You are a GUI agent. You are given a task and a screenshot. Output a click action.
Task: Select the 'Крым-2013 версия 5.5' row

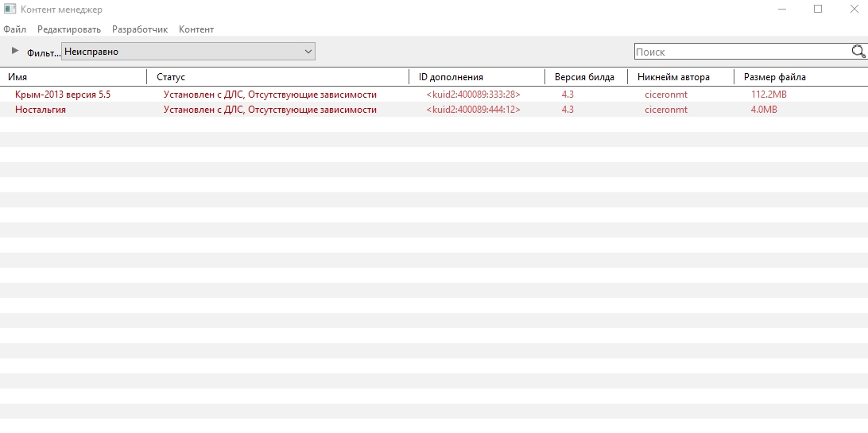pyautogui.click(x=63, y=95)
